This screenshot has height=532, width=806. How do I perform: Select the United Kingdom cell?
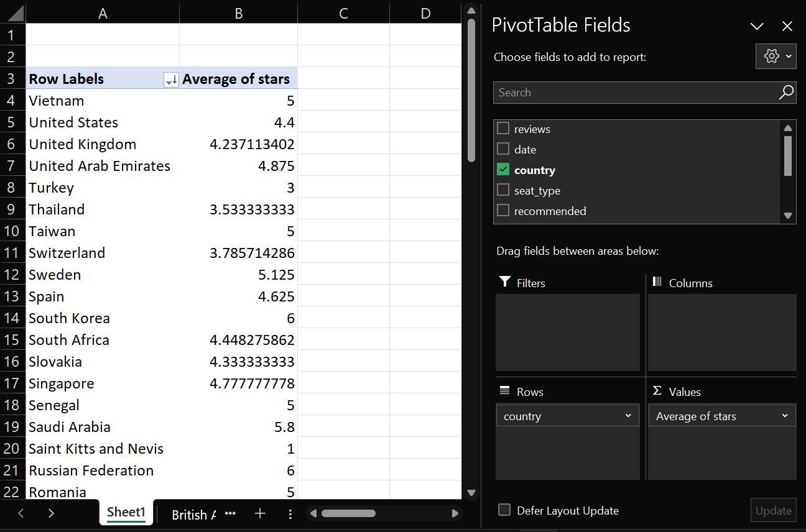[x=103, y=144]
